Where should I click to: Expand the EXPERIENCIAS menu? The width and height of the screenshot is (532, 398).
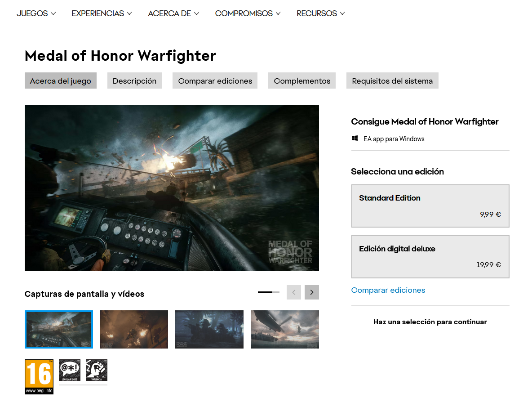tap(102, 13)
